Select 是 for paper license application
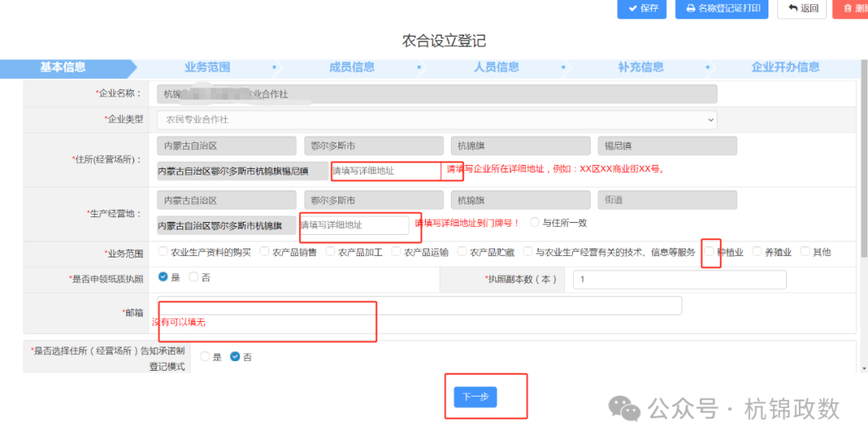This screenshot has width=868, height=444. click(162, 277)
